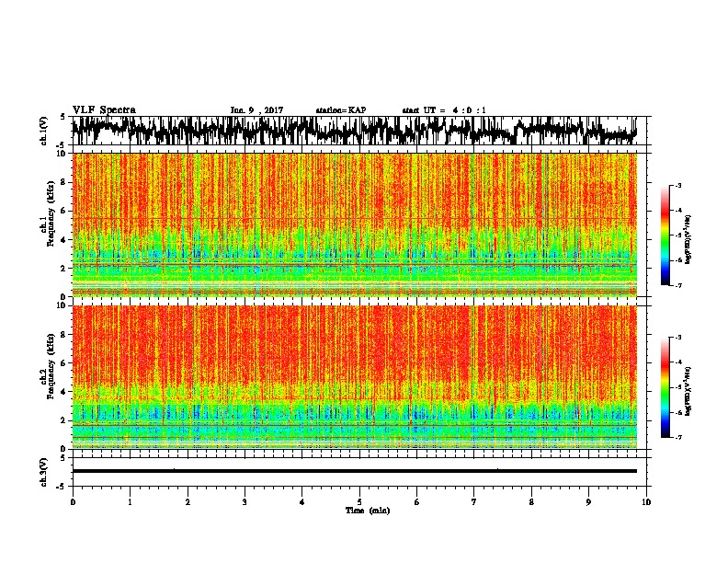The image size is (728, 563).
Task: Click the time-axis tick label "2"
Action: point(188,502)
